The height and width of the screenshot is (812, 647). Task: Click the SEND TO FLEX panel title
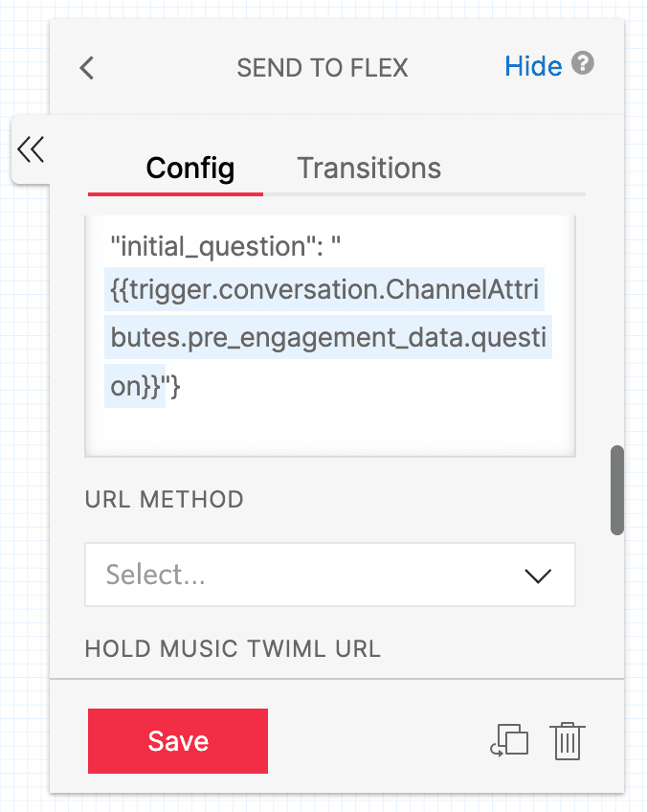pos(323,67)
